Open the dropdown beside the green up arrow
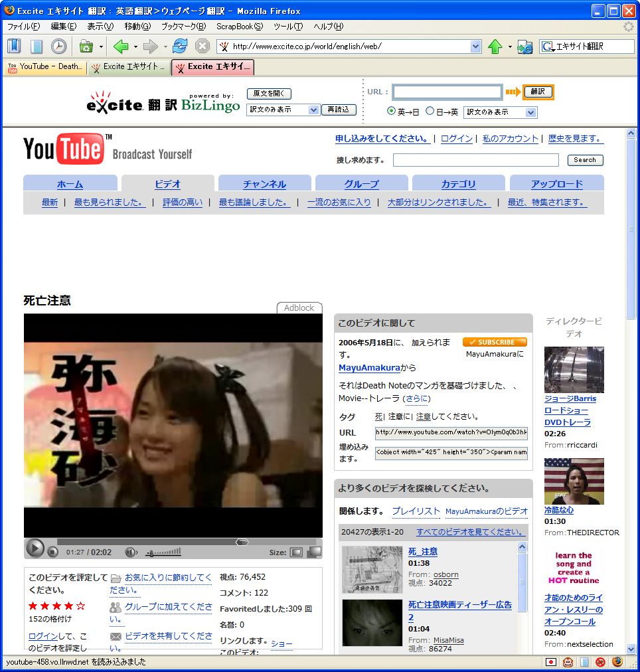The width and height of the screenshot is (640, 672). 510,46
